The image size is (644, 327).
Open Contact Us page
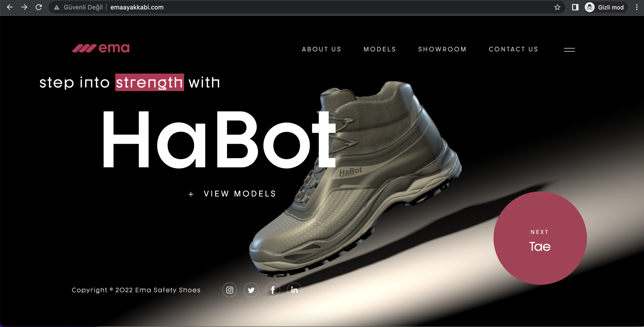pos(513,49)
